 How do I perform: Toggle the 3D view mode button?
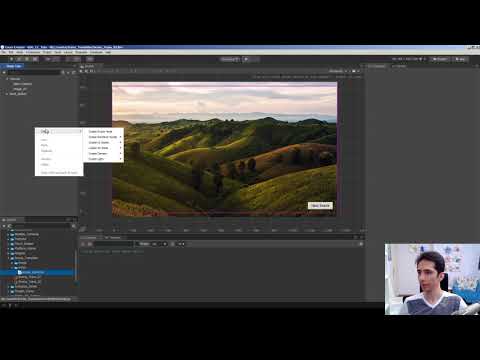(x=90, y=59)
